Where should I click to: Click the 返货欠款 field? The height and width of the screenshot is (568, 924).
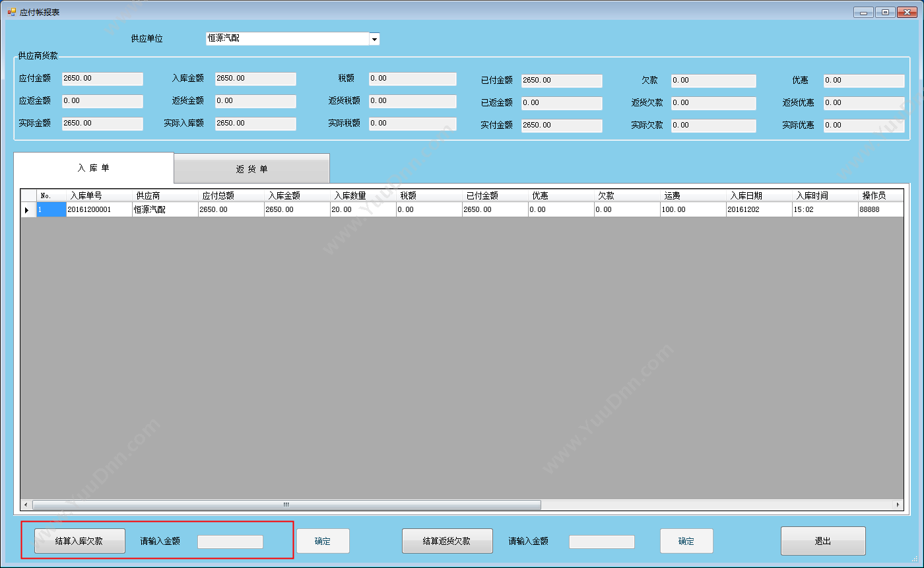[x=713, y=103]
